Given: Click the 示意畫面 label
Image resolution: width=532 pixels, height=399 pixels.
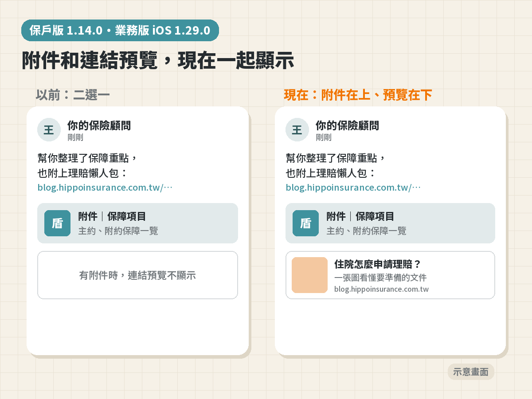Looking at the screenshot, I should [471, 372].
